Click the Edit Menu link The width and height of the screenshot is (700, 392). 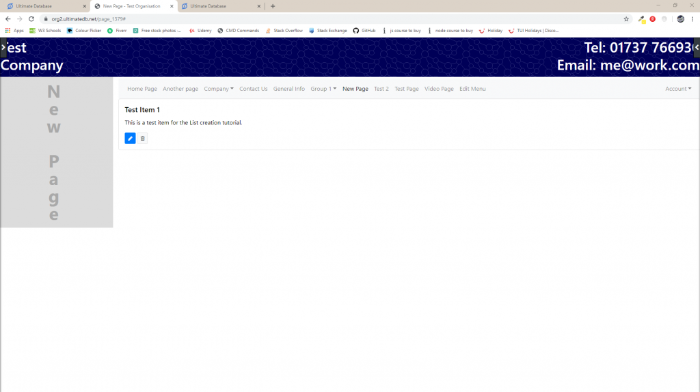472,89
